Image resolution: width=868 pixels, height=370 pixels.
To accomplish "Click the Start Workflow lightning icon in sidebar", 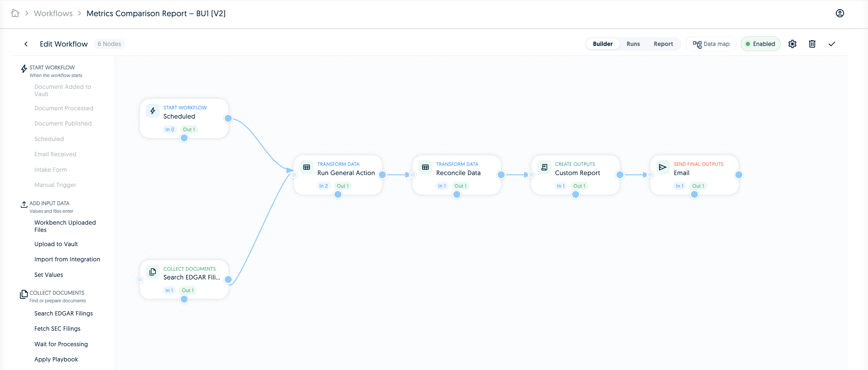I will [x=23, y=69].
